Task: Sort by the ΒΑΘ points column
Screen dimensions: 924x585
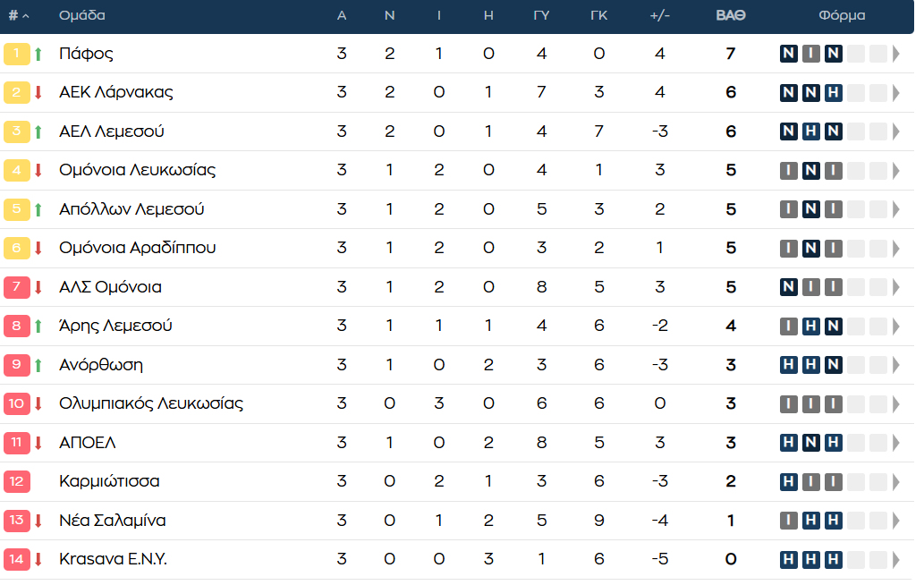Action: tap(731, 16)
